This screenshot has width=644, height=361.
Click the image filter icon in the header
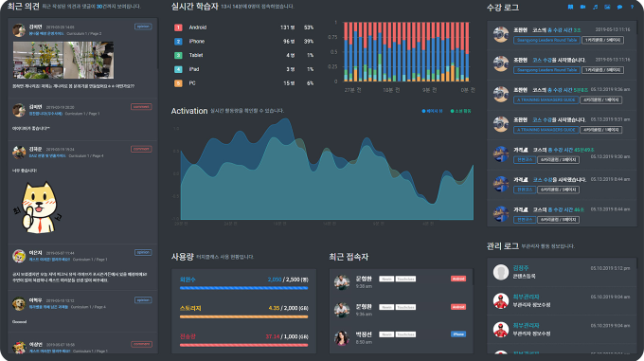[x=607, y=7]
